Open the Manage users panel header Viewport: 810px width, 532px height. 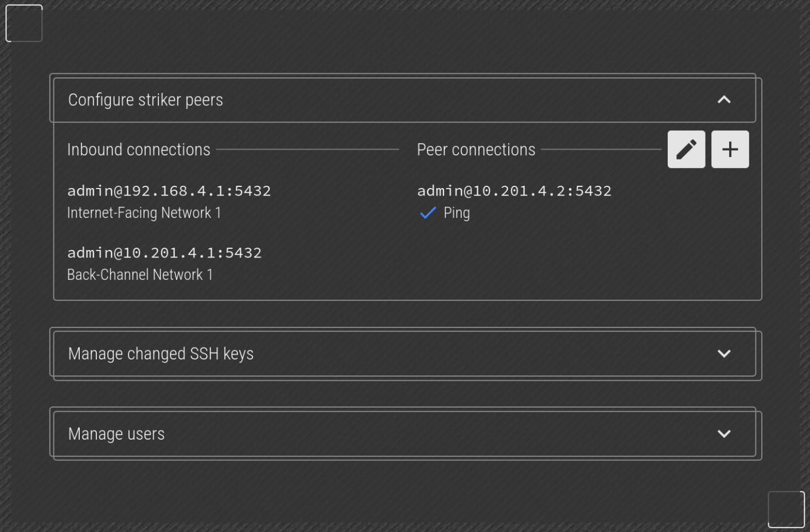[x=116, y=434]
